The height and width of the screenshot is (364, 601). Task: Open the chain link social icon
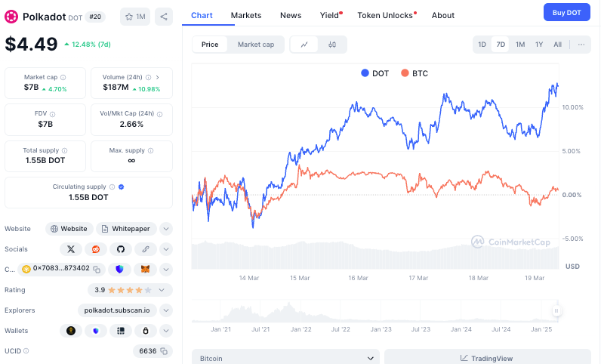[146, 249]
